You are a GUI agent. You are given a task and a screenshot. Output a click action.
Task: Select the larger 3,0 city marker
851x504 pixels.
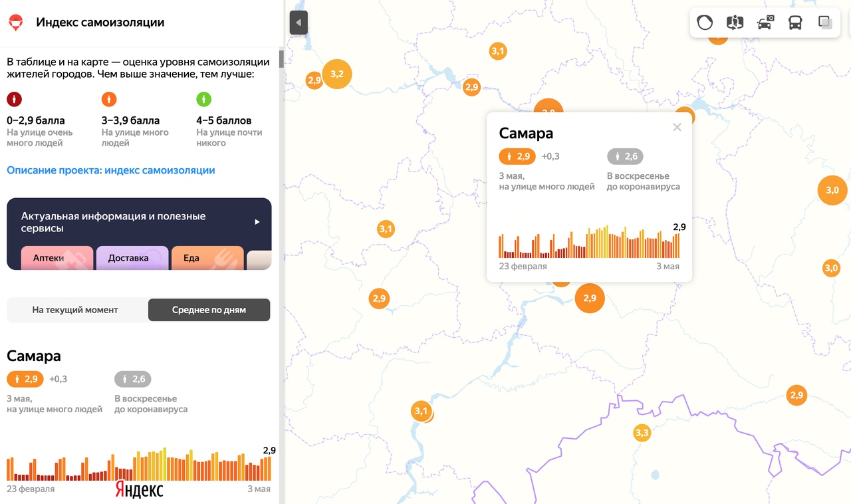point(832,190)
